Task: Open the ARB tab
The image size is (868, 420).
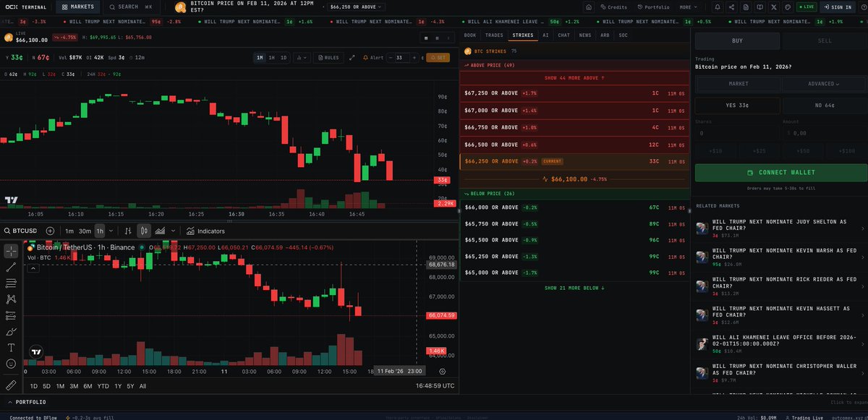Action: click(604, 35)
